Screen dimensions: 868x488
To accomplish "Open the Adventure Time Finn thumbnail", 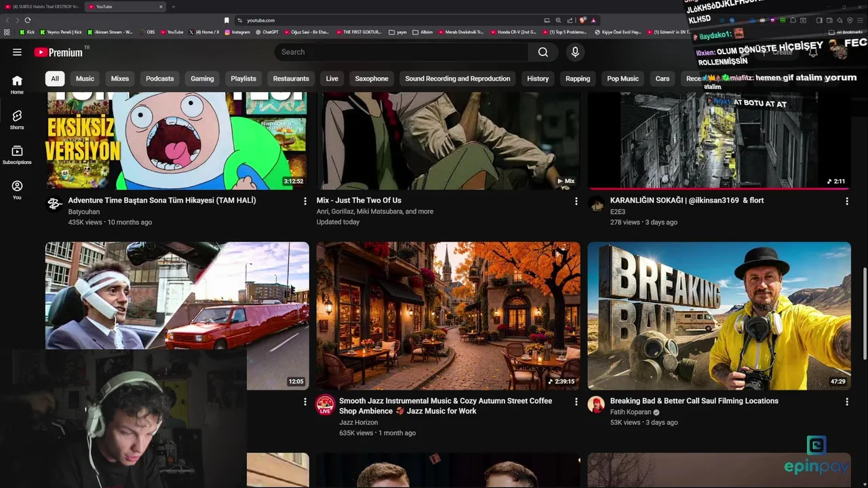I will pyautogui.click(x=176, y=141).
